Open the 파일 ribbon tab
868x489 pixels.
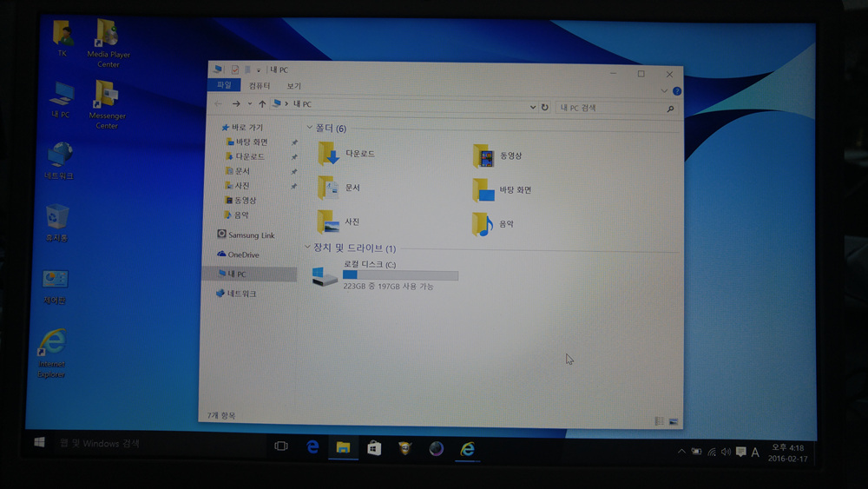pos(224,85)
